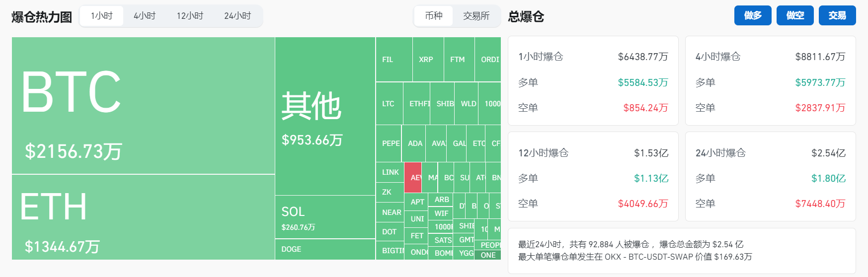Click the XRP heatmap cell

coord(427,60)
